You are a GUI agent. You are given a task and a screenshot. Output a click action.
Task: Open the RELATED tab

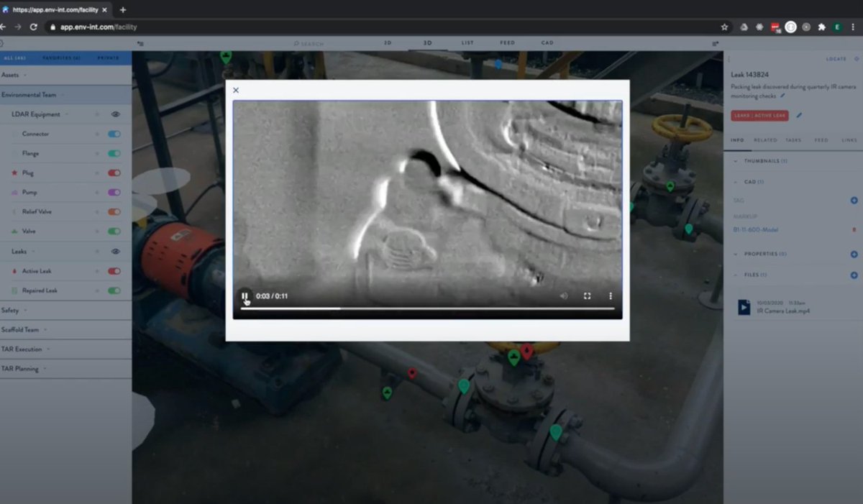click(x=765, y=140)
